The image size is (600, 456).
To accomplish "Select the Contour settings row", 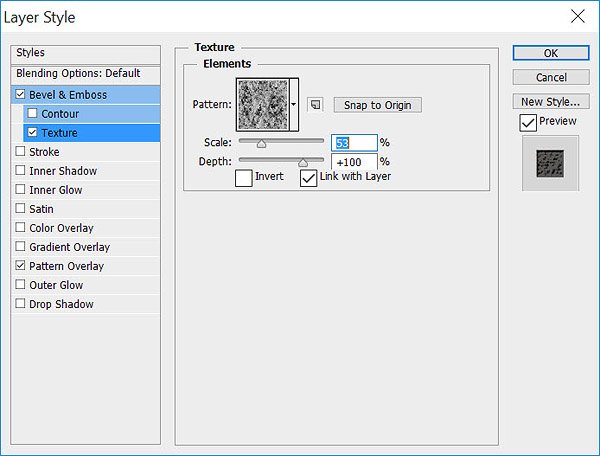I will tap(92, 114).
